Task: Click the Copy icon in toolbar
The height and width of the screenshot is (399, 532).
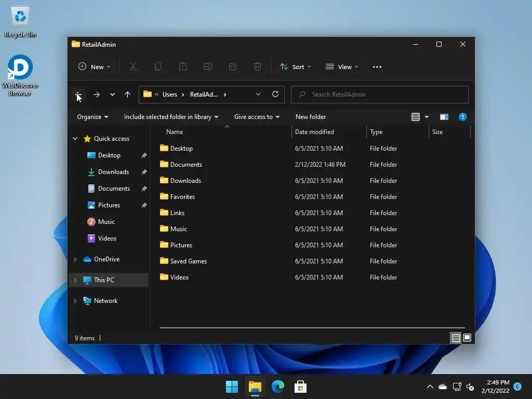Action: click(158, 67)
